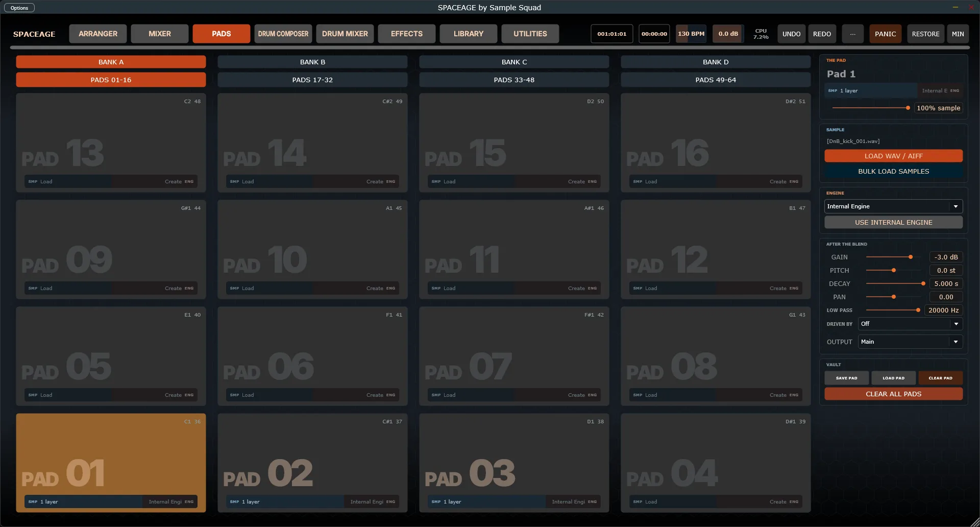
Task: Open the OUTPUT Main dropdown
Action: click(x=910, y=342)
